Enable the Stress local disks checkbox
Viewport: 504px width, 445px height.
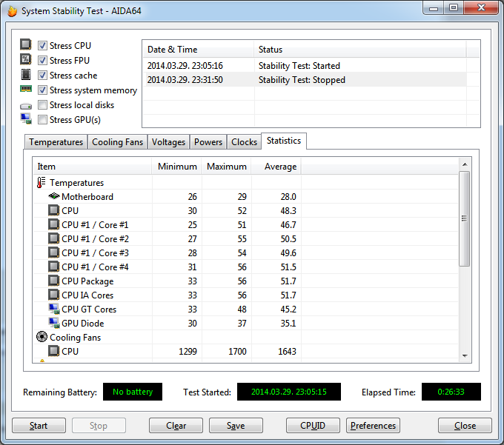(42, 105)
